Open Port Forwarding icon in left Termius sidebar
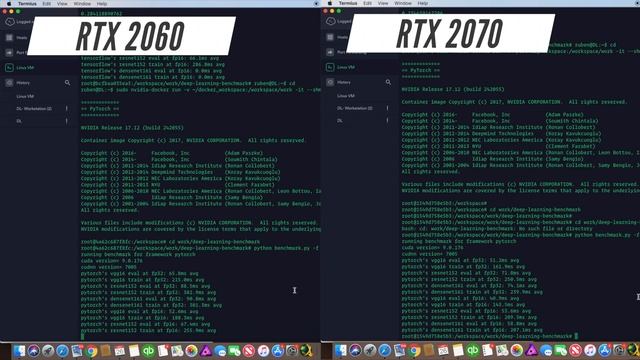Viewport: 640px width, 360px height. coord(9,52)
